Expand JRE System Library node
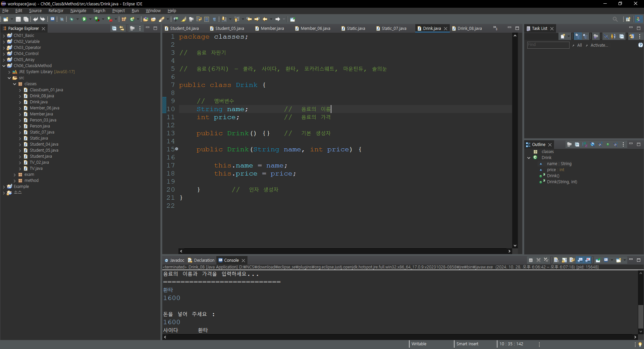Image resolution: width=644 pixels, height=349 pixels. (9, 72)
